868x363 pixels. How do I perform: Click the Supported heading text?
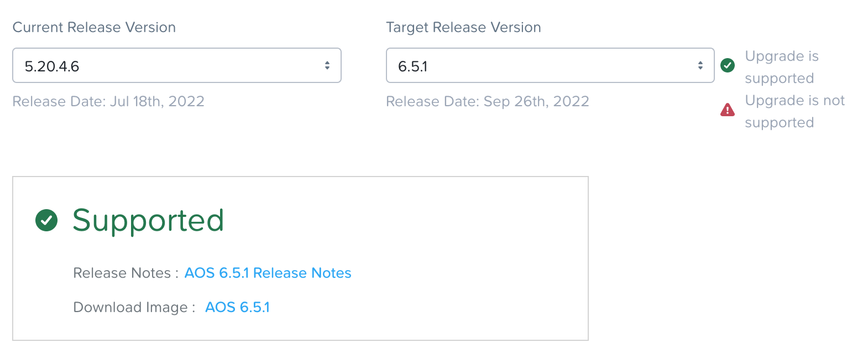coord(148,221)
